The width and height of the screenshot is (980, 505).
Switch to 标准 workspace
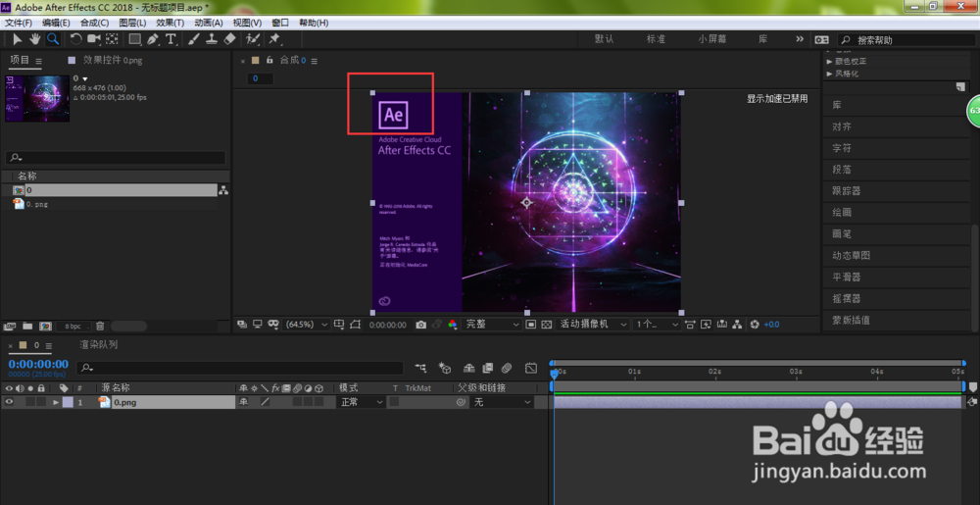coord(656,39)
